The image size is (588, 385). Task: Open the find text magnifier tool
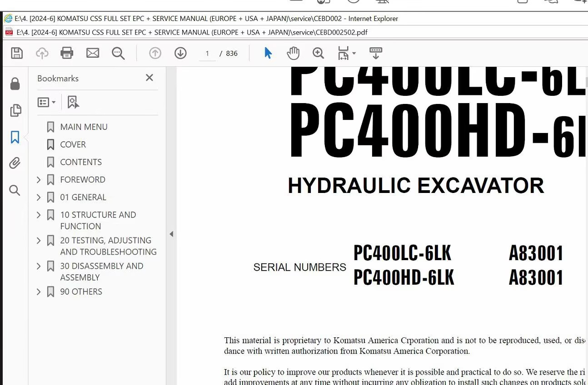(118, 53)
